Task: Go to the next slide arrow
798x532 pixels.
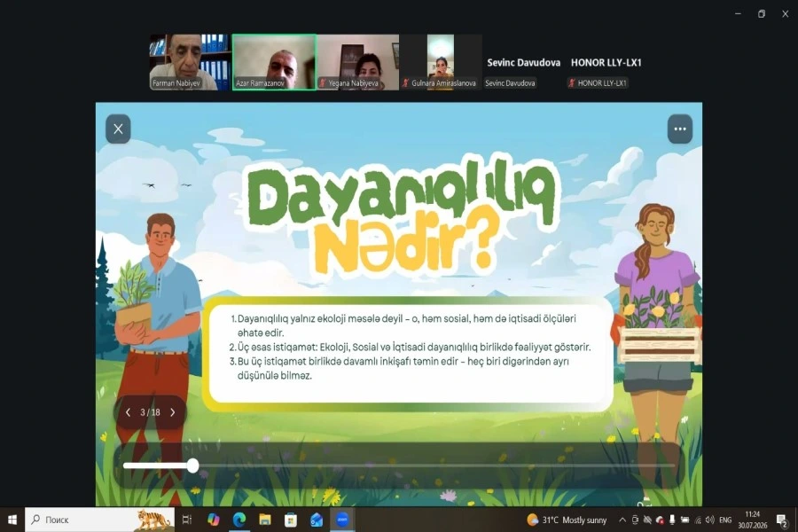Action: click(x=173, y=412)
